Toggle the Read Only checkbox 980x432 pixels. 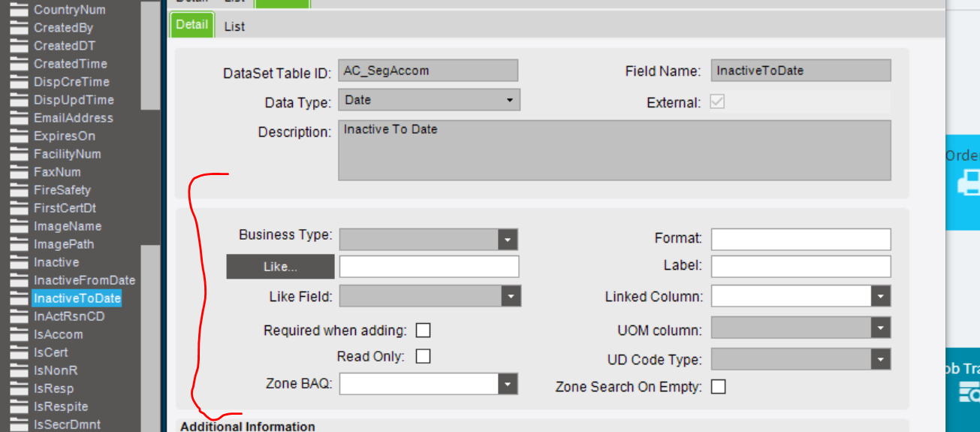pyautogui.click(x=424, y=356)
